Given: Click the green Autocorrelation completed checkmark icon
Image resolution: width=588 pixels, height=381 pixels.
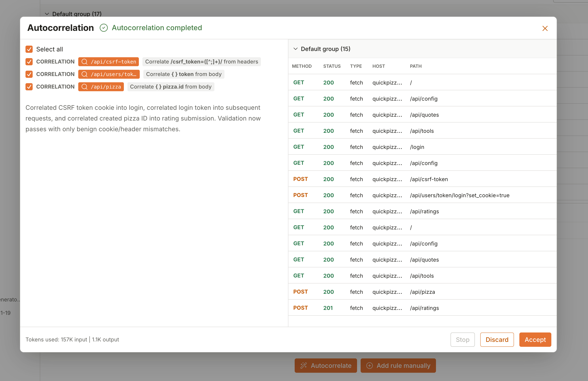Looking at the screenshot, I should (104, 28).
